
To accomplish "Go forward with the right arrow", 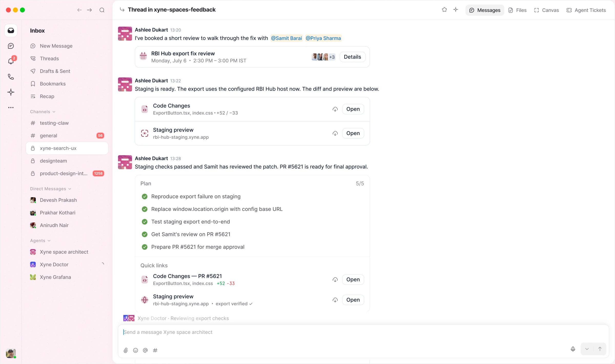I will pyautogui.click(x=89, y=10).
